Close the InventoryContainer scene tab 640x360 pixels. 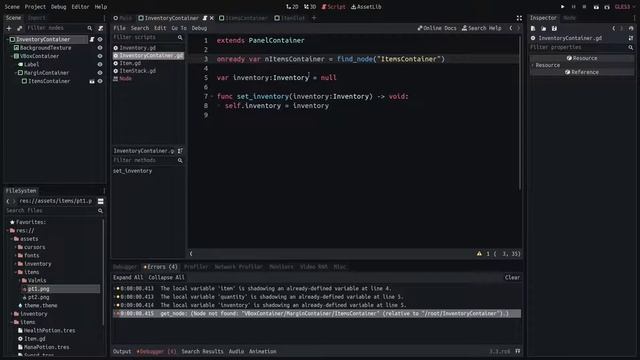[211, 18]
